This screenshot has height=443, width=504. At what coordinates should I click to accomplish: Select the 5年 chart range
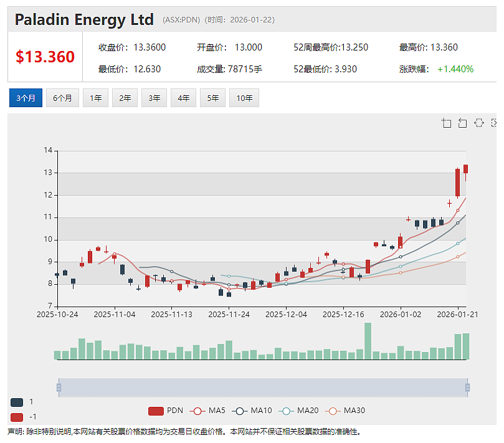[212, 98]
